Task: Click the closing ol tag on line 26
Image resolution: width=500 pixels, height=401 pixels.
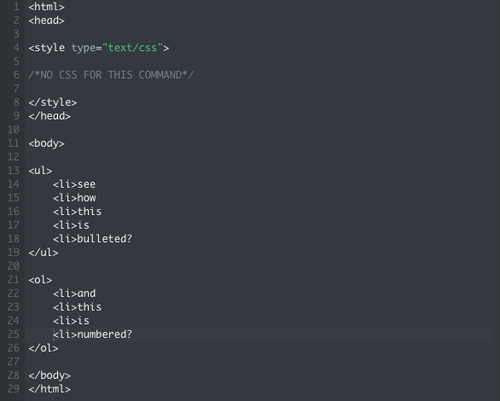Action: click(x=43, y=348)
